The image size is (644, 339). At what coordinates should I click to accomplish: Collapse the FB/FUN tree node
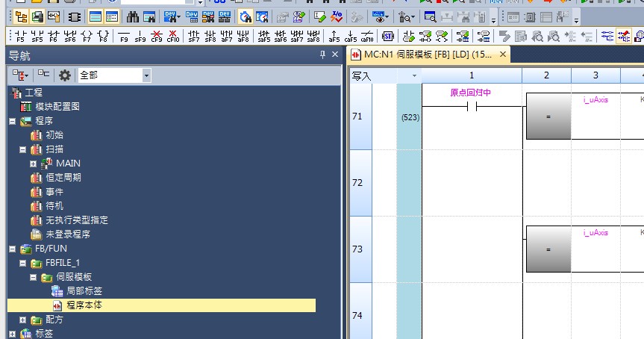(x=12, y=249)
